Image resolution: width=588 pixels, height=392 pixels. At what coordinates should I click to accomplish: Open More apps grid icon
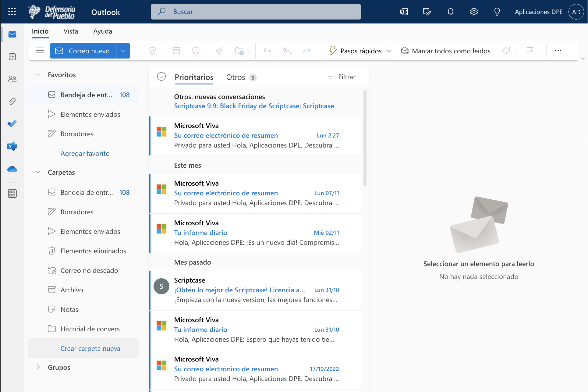click(x=12, y=194)
